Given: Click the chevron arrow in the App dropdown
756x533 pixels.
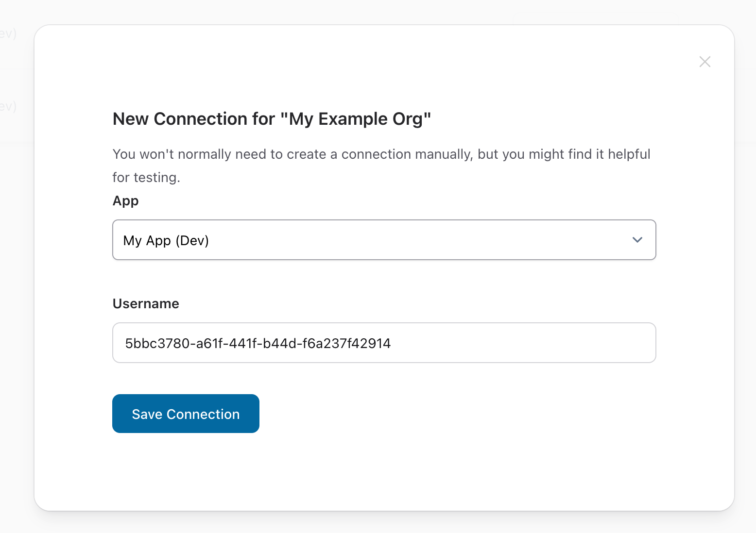Looking at the screenshot, I should tap(637, 240).
